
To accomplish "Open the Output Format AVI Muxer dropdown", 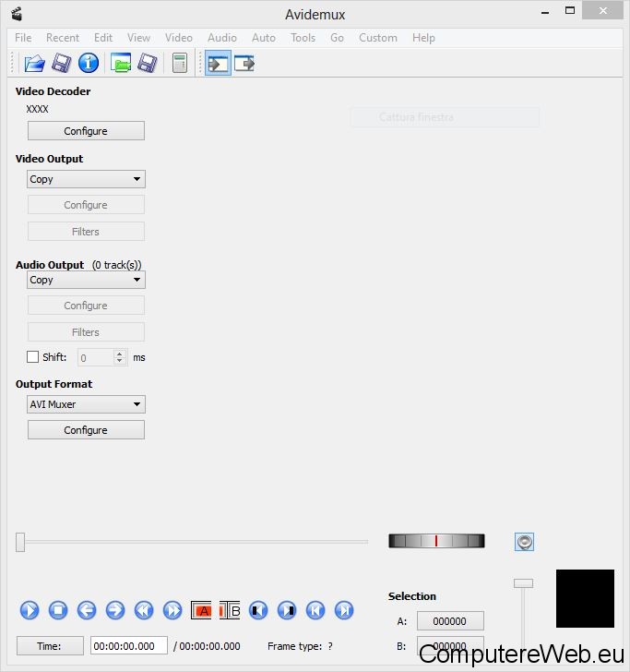I will click(86, 404).
